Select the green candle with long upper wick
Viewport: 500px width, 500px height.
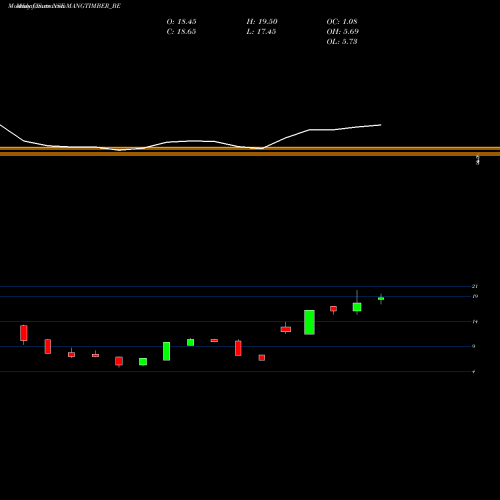(357, 307)
